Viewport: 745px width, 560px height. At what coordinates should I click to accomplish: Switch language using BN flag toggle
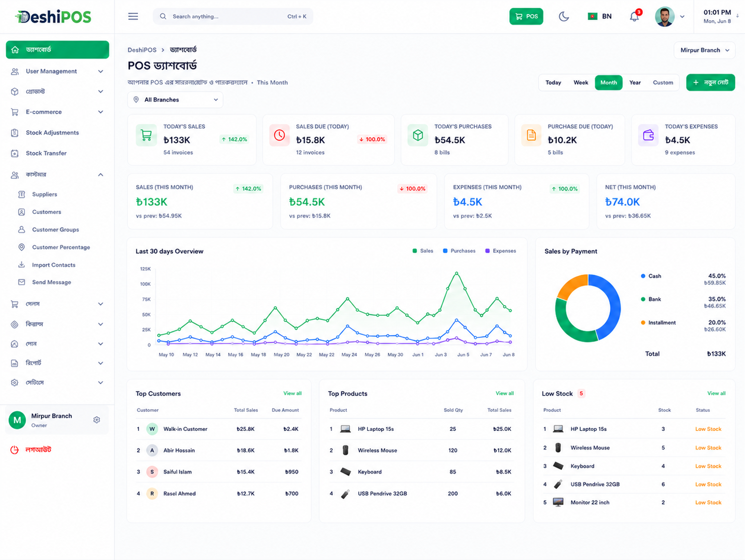click(x=600, y=16)
